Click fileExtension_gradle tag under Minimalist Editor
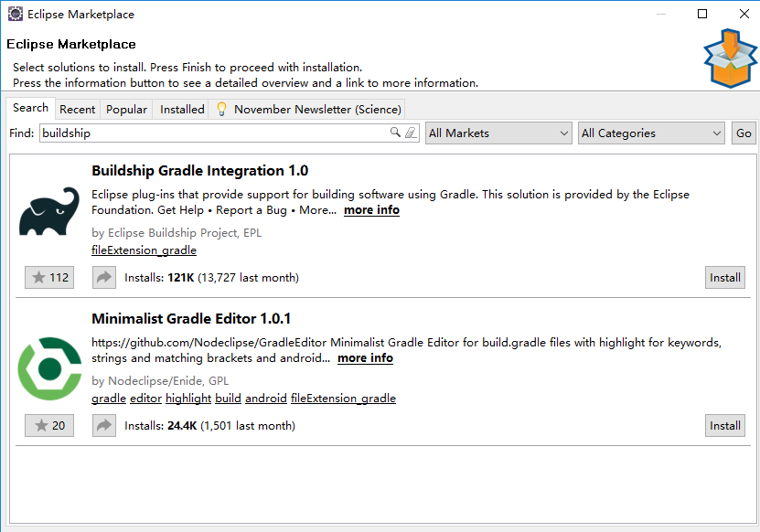760x532 pixels. (x=343, y=399)
